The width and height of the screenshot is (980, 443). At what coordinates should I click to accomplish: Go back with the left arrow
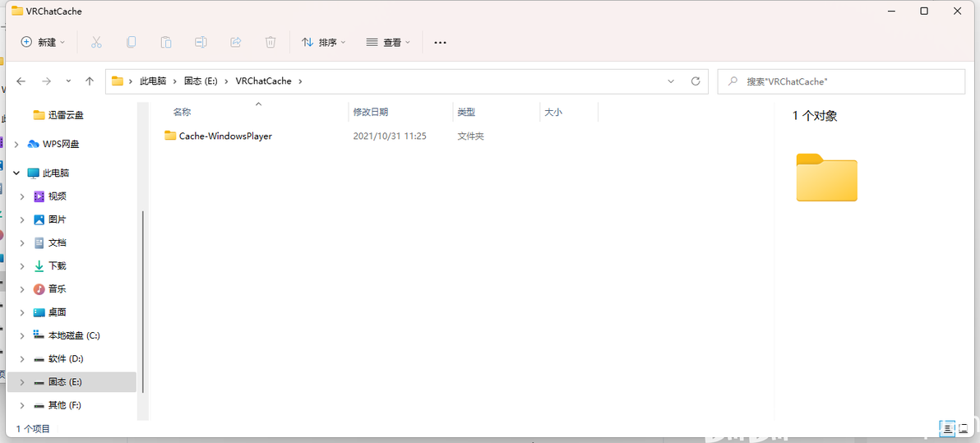click(21, 81)
